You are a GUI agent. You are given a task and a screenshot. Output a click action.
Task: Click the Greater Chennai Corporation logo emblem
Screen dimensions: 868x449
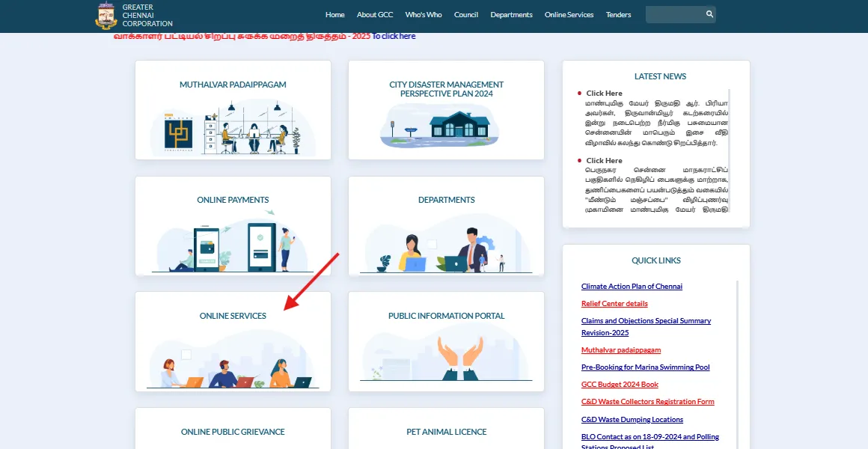click(x=107, y=16)
